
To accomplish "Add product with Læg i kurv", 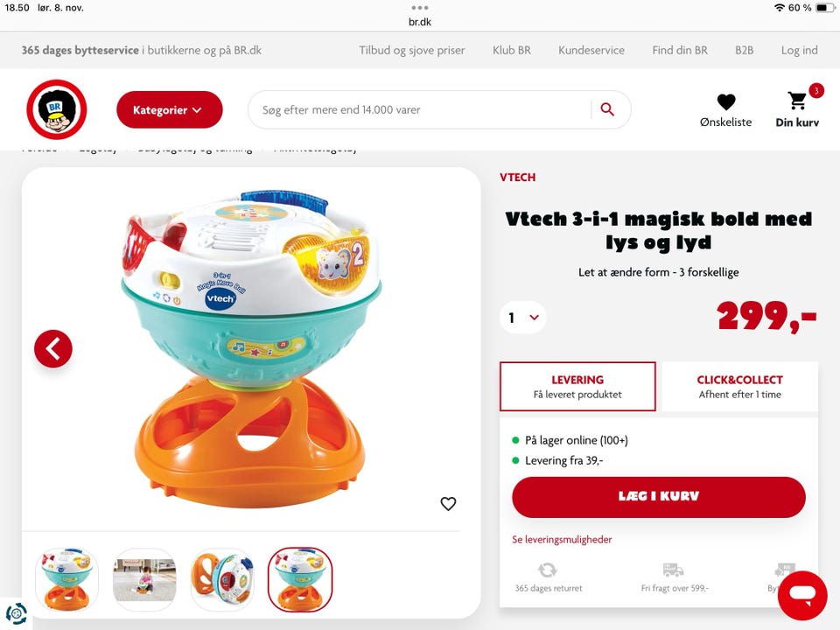I will [x=658, y=497].
